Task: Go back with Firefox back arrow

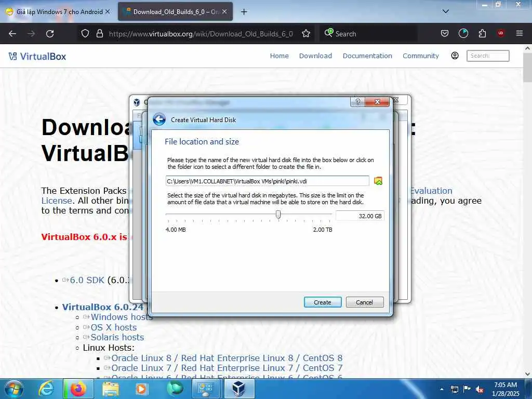Action: click(x=12, y=34)
